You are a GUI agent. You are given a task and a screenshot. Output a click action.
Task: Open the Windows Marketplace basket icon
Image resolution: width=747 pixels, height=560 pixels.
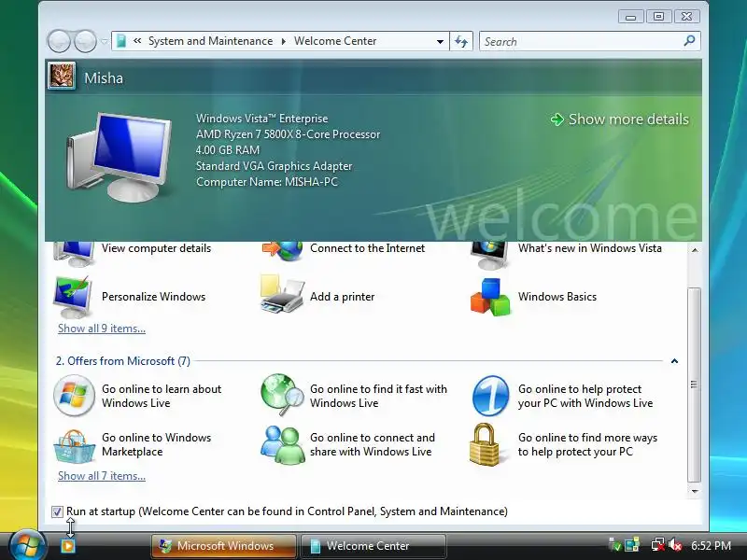pos(74,446)
